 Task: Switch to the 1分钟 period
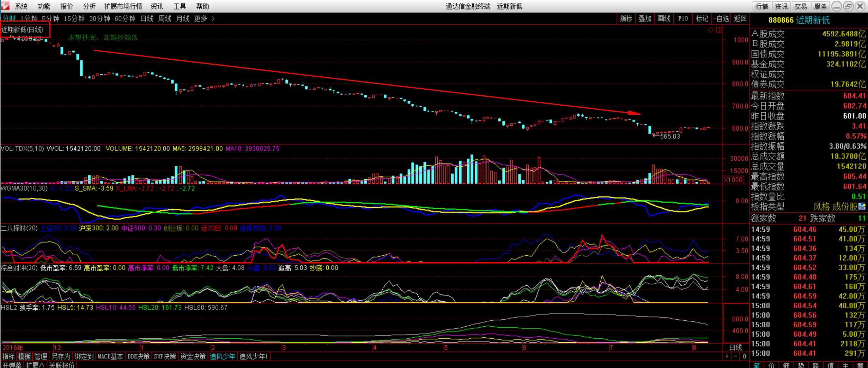point(29,19)
